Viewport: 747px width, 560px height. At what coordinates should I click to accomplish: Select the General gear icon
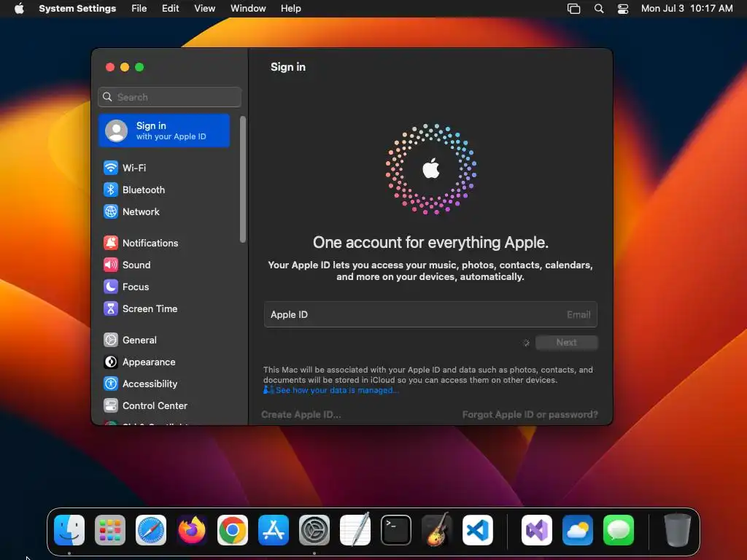coord(111,340)
